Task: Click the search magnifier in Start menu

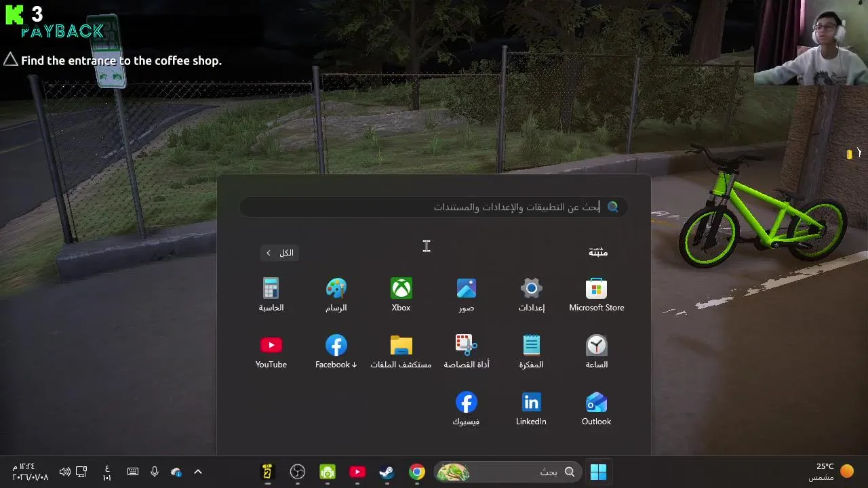Action: tap(613, 207)
